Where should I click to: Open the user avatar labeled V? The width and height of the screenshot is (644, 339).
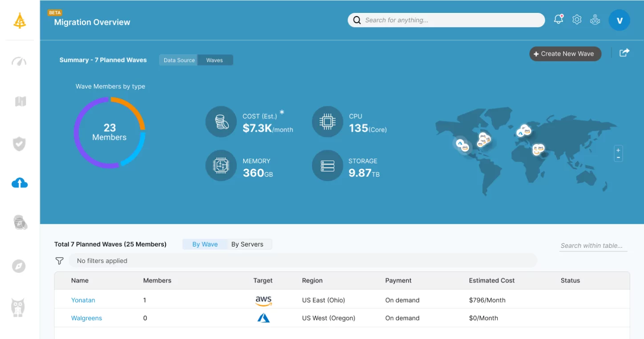coord(619,20)
